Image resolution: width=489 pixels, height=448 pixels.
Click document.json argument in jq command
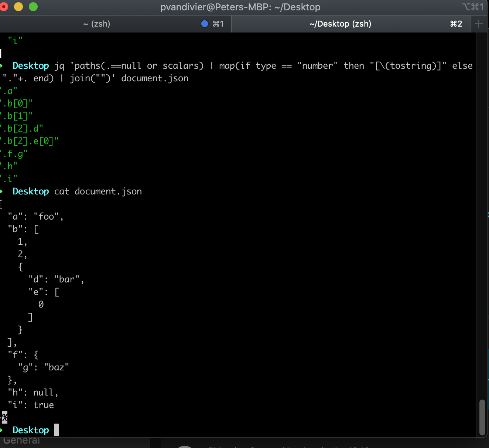pyautogui.click(x=155, y=78)
